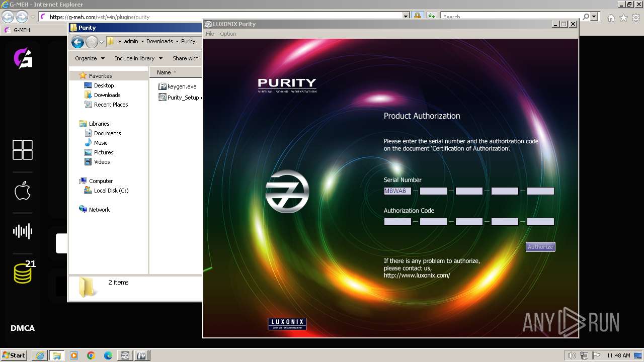Go back in the Purity Explorer window

tap(77, 42)
